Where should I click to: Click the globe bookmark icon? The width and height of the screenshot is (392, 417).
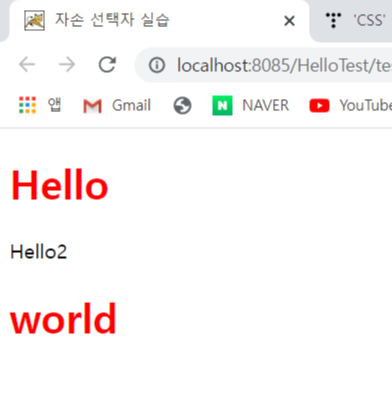pos(182,106)
